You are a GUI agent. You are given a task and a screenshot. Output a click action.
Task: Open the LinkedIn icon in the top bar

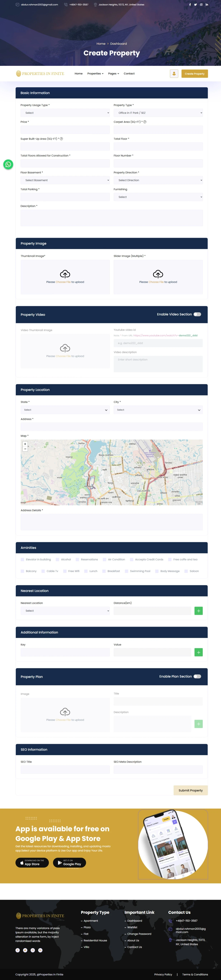click(x=207, y=5)
